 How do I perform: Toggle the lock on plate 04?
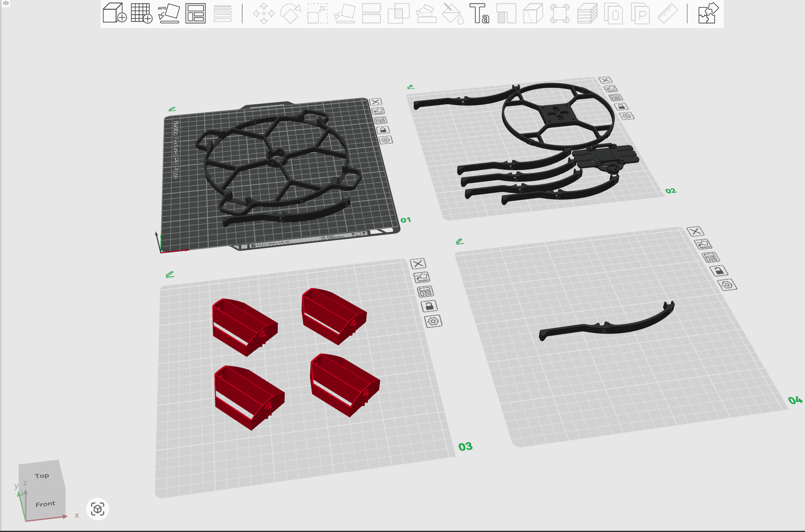719,271
